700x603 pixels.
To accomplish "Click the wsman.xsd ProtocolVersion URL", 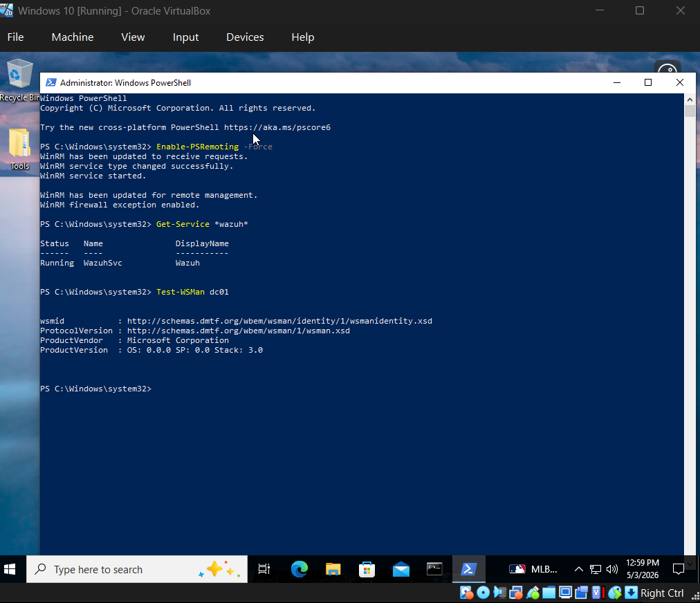I will tap(239, 331).
